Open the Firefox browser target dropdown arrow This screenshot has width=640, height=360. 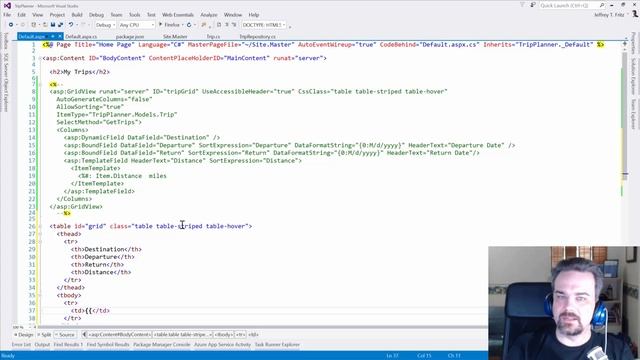coord(182,25)
